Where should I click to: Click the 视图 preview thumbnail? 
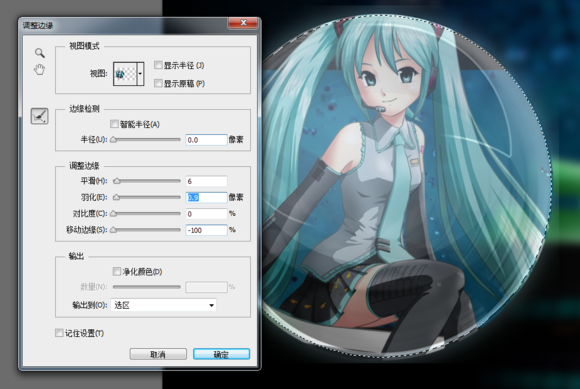(125, 74)
